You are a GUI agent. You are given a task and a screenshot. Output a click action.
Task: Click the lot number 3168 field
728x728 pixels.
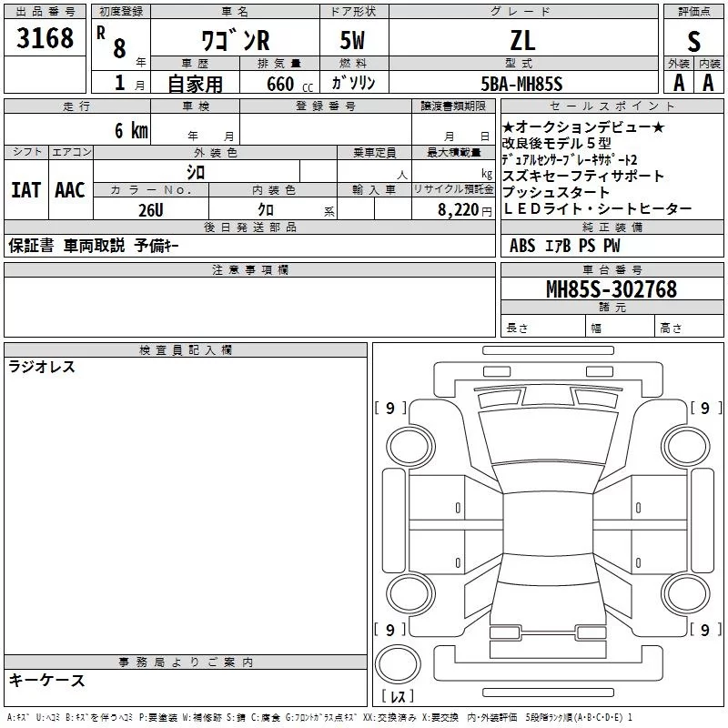point(45,39)
